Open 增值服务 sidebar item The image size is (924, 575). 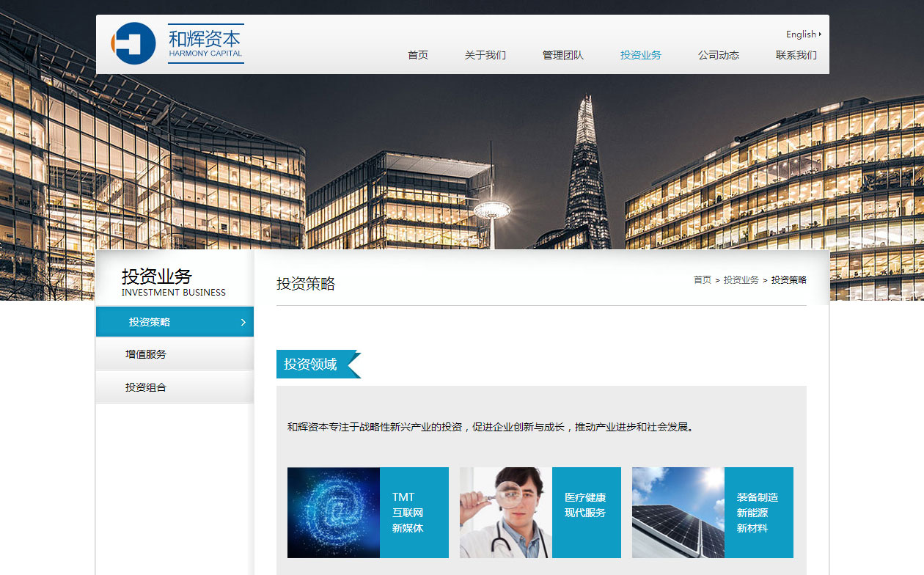(x=175, y=354)
